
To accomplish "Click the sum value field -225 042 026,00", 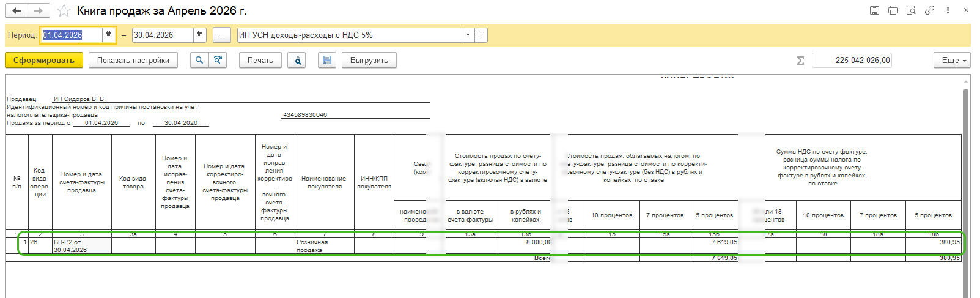I will tap(852, 60).
